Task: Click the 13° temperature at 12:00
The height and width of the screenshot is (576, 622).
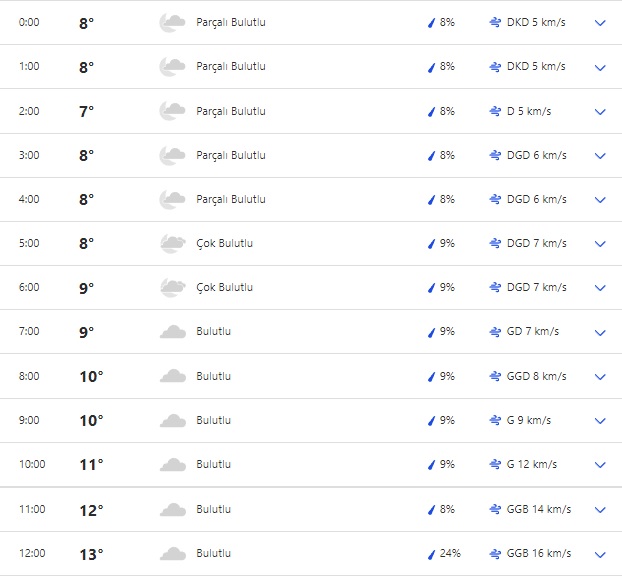Action: coord(91,554)
